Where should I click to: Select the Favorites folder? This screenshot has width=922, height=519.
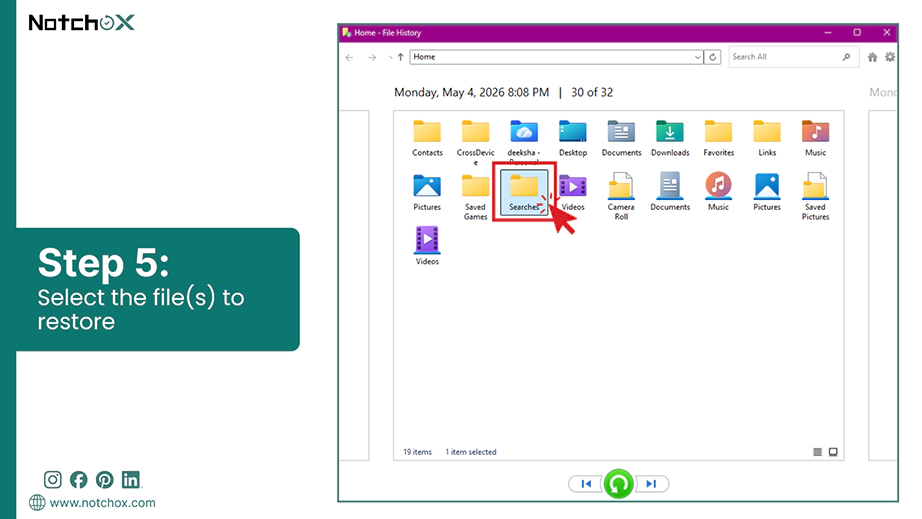[719, 138]
